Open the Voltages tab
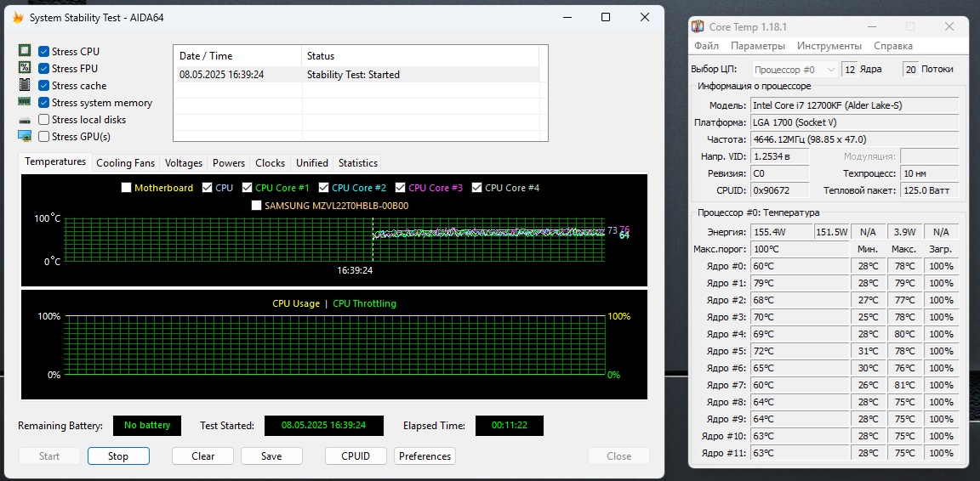Screen dimensions: 980x481 point(184,163)
